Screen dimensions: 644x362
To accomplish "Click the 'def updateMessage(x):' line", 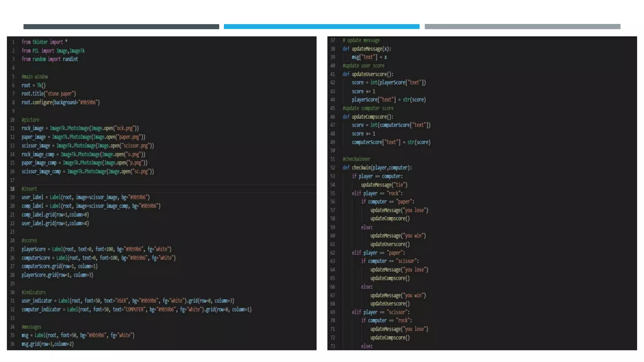I will tap(367, 49).
